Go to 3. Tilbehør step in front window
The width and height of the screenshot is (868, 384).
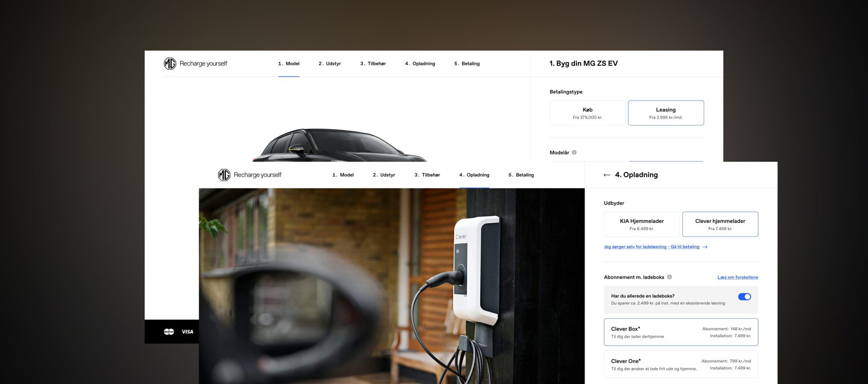click(427, 175)
